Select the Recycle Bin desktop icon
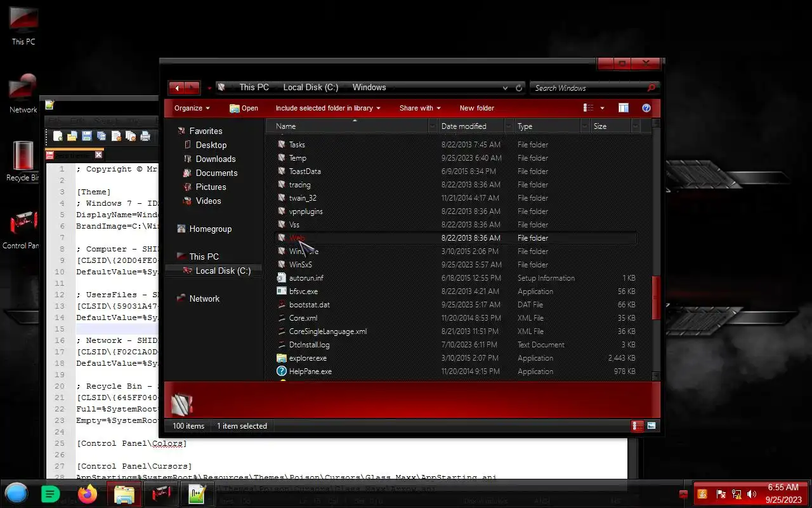Screen dimensions: 812x508 coord(23,161)
